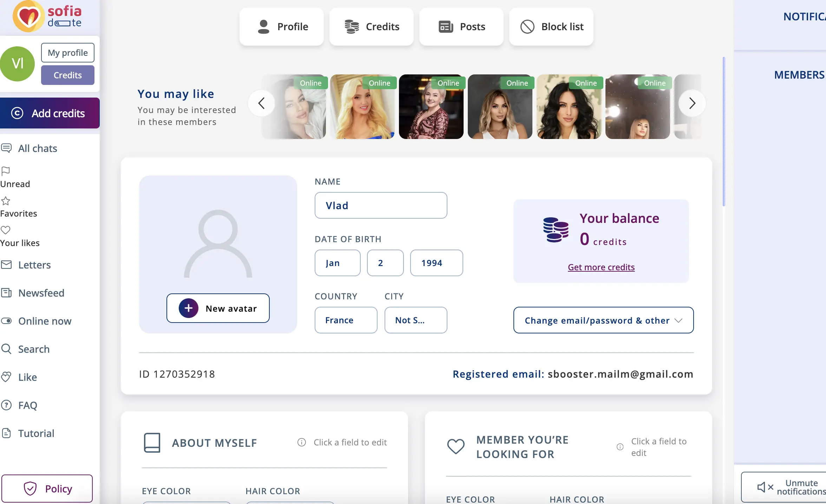Switch to the Posts tab
The height and width of the screenshot is (504, 826).
[x=461, y=27]
